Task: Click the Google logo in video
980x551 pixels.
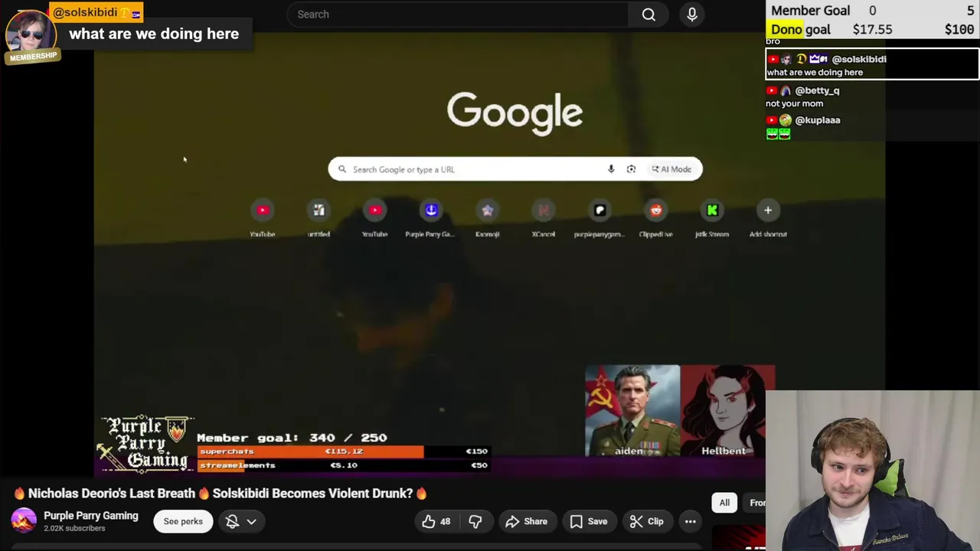Action: [x=514, y=112]
